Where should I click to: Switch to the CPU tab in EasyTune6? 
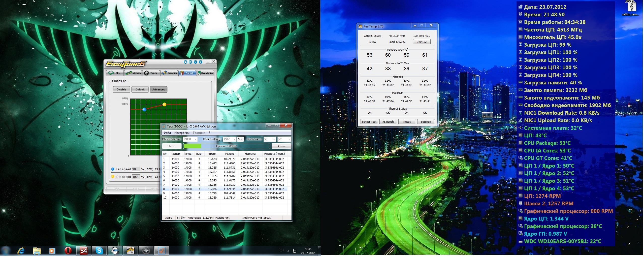(x=115, y=73)
